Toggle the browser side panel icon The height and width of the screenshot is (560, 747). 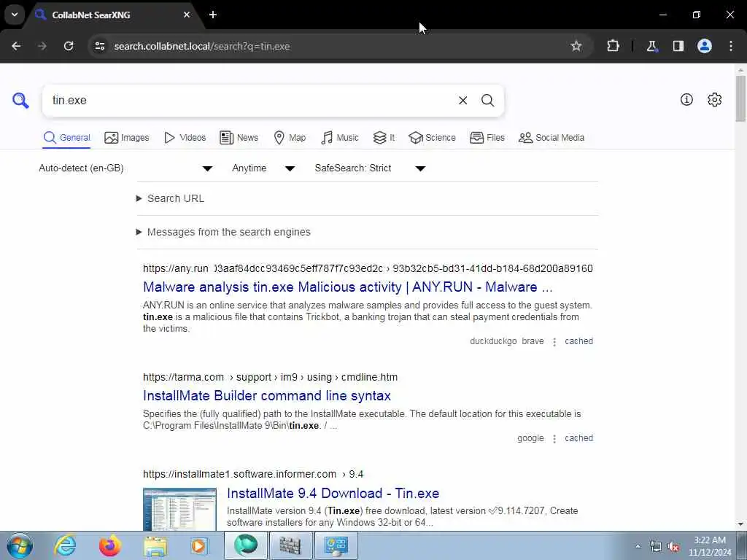click(x=678, y=46)
